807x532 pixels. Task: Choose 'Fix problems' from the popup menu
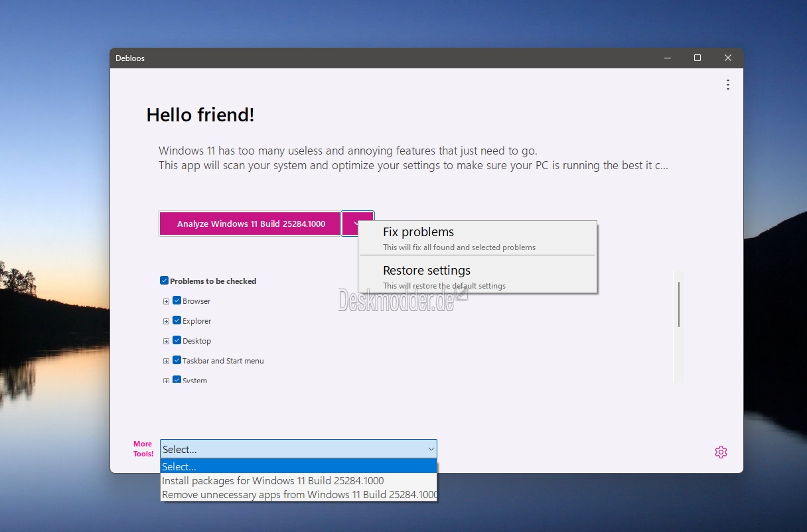point(477,238)
